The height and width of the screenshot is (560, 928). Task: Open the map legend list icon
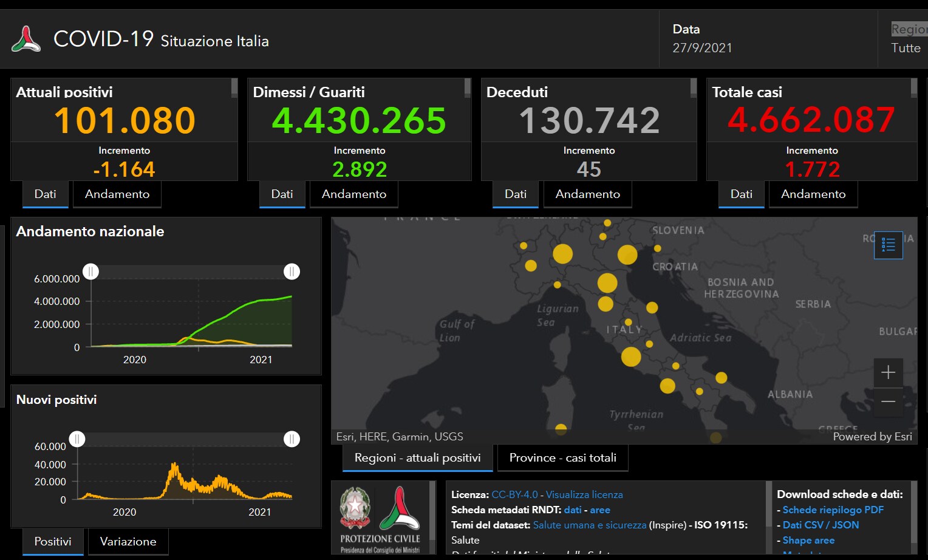888,245
